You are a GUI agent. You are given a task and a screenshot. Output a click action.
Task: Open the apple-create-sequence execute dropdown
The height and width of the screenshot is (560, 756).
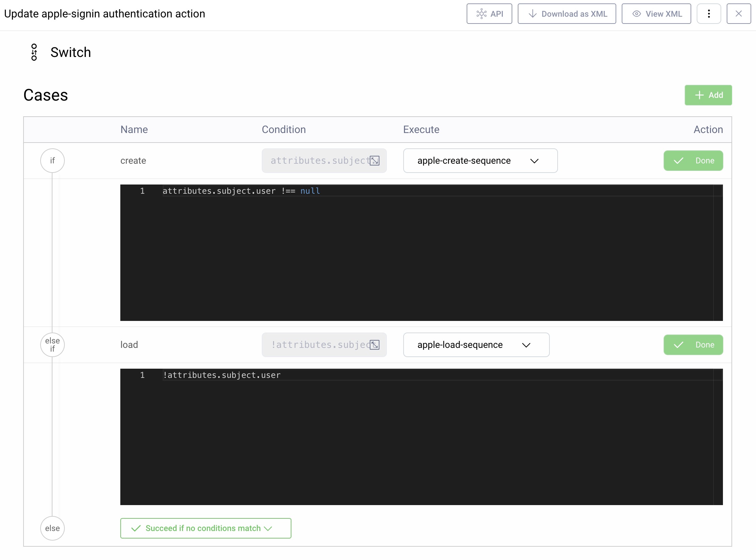pos(480,161)
